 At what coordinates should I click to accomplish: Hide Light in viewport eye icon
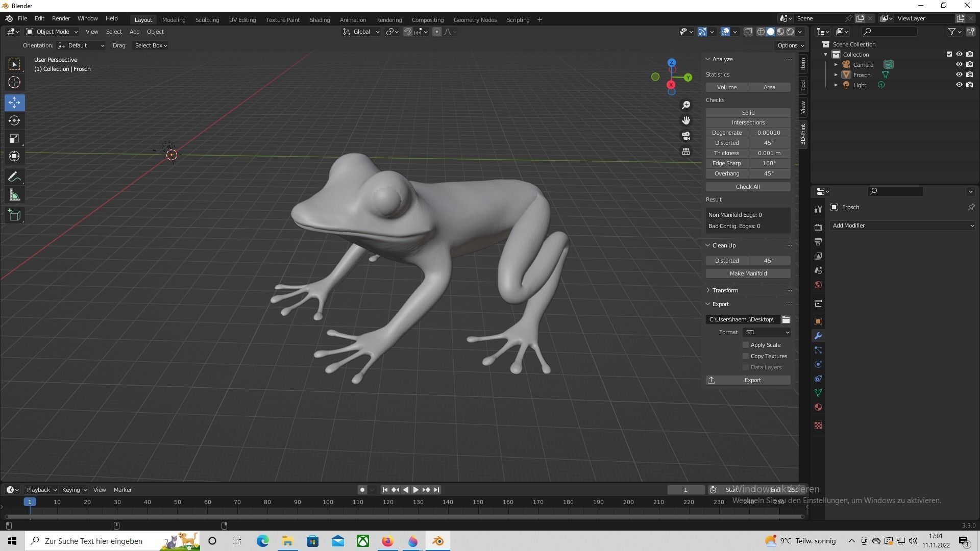tap(959, 85)
